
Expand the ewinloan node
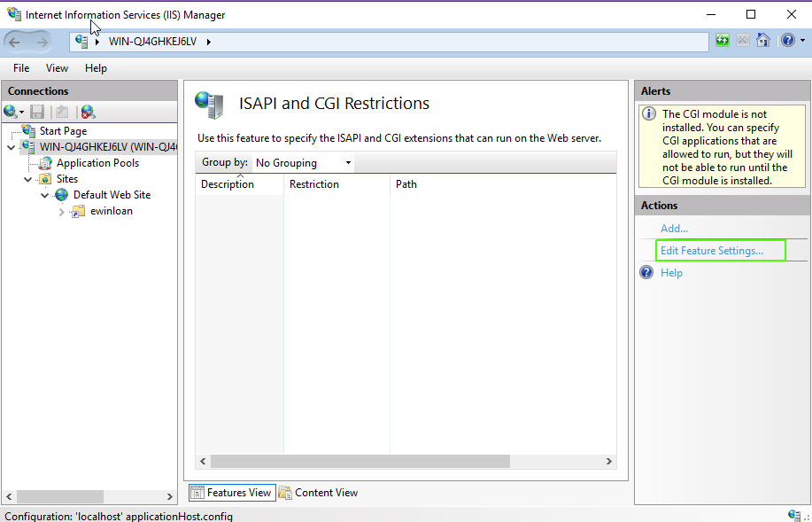tap(62, 212)
